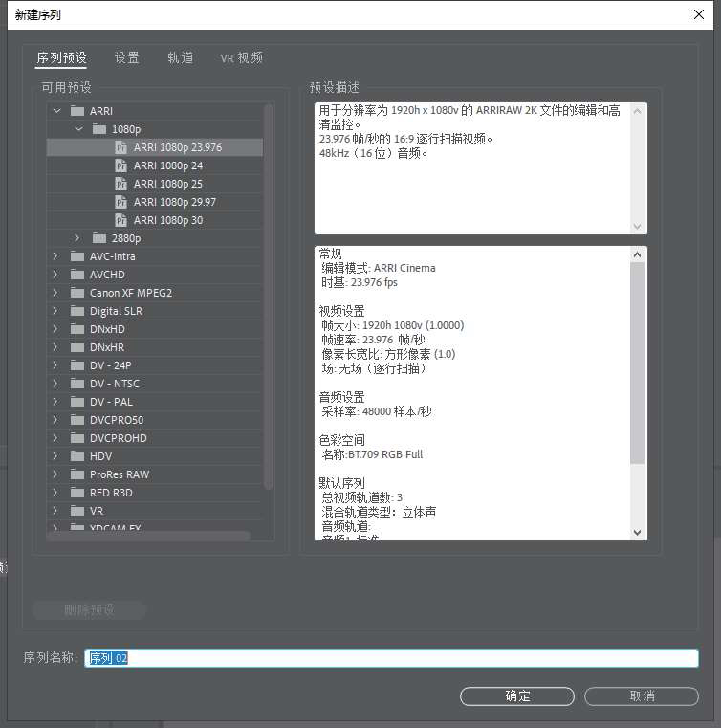This screenshot has width=721, height=728.
Task: Click the Canon XF MPEG2 folder icon
Action: 77,293
